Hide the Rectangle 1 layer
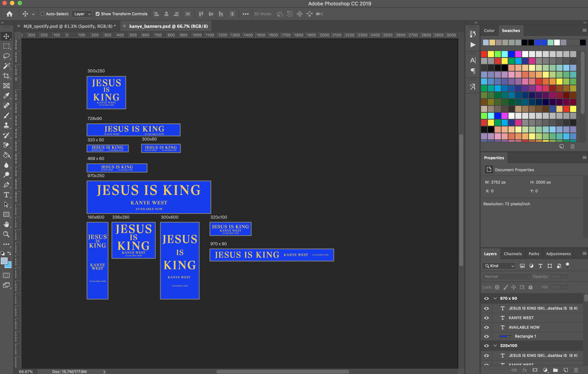The height and width of the screenshot is (374, 588). [486, 337]
